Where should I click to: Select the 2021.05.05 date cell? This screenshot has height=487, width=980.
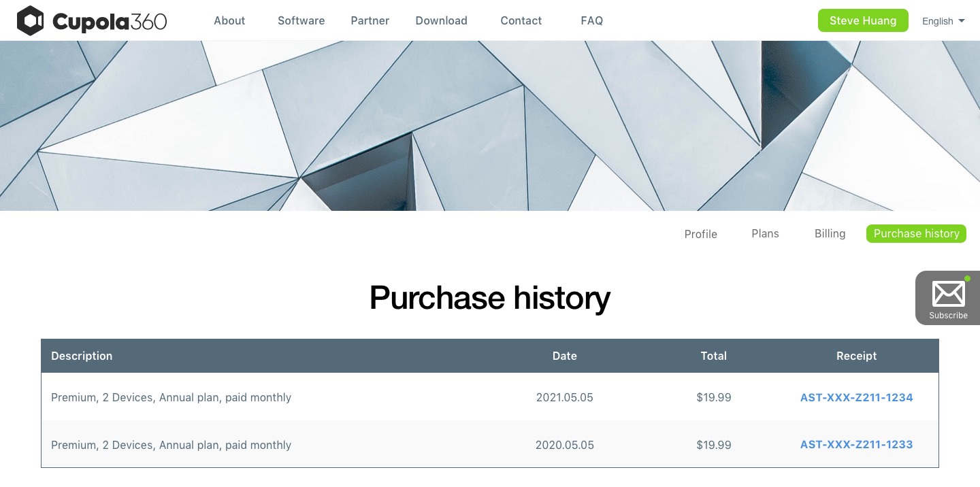(x=565, y=397)
